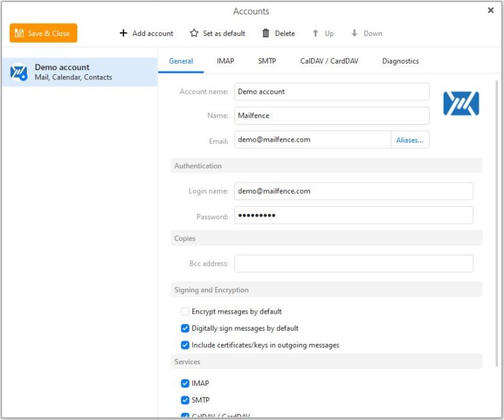Enable Encrypt messages by default
The height and width of the screenshot is (420, 504).
point(185,312)
